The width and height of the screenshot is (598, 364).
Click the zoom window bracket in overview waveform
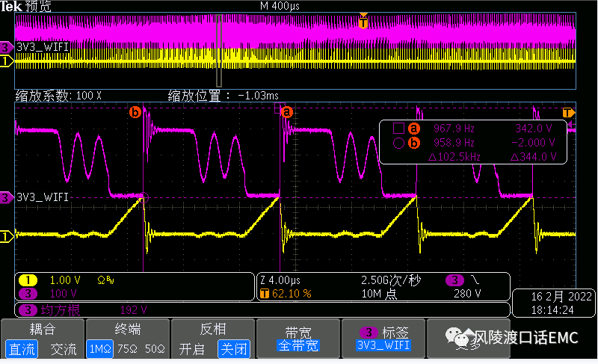tap(219, 52)
